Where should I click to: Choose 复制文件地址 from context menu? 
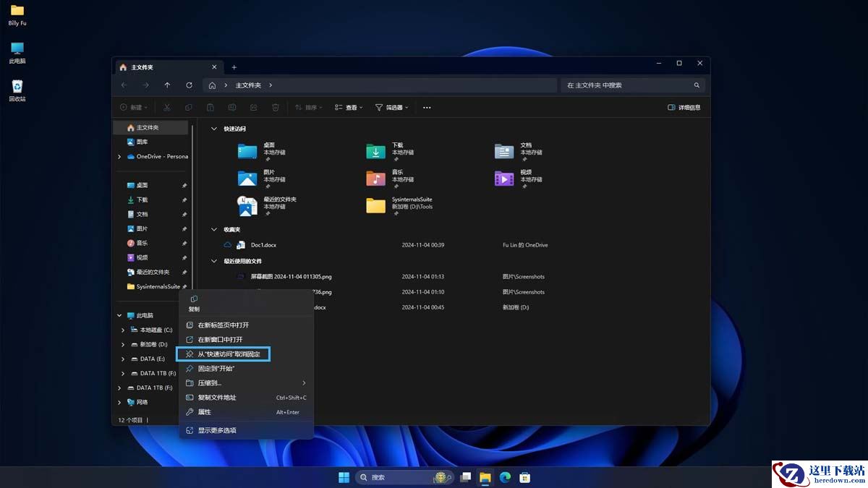click(246, 398)
